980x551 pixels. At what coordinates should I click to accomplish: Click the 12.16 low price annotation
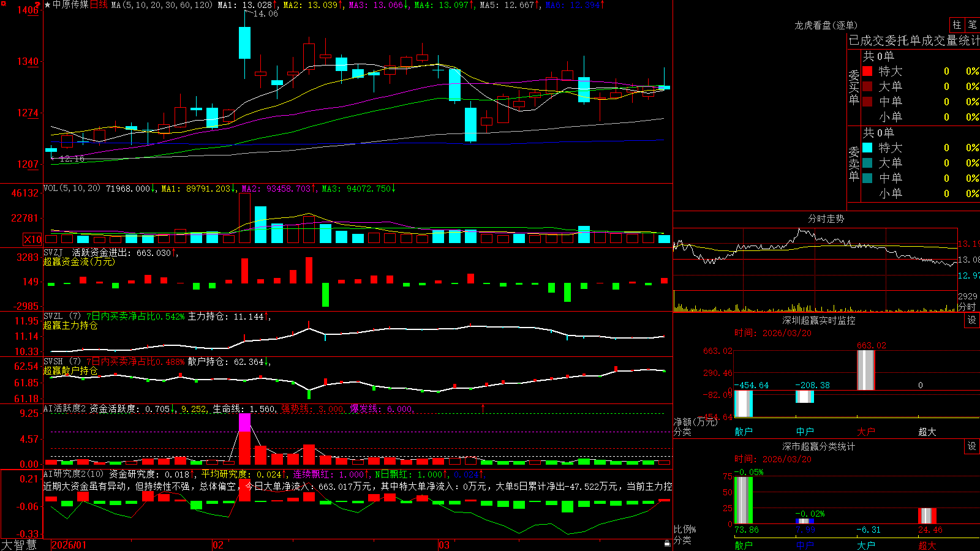tap(72, 159)
